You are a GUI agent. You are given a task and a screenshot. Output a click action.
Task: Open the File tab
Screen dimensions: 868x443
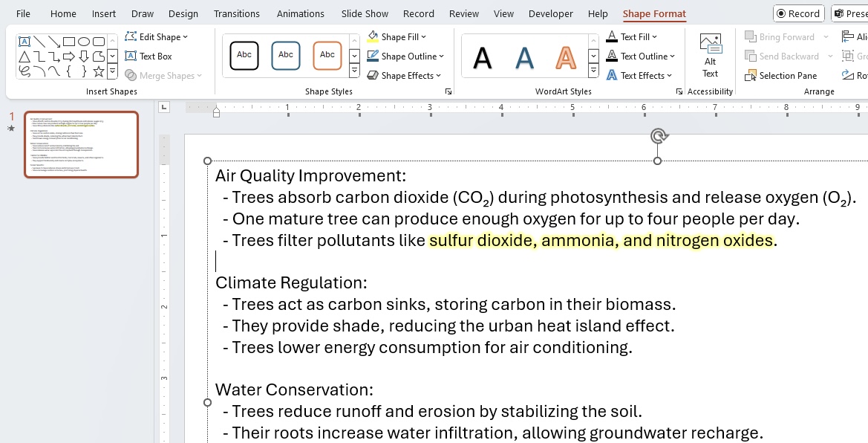(x=23, y=13)
